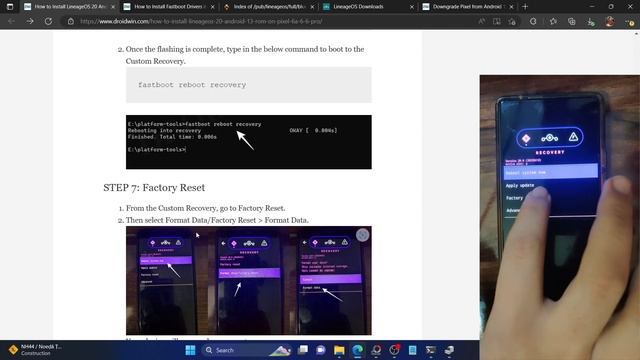Open the terminal taskbar icon

[431, 350]
